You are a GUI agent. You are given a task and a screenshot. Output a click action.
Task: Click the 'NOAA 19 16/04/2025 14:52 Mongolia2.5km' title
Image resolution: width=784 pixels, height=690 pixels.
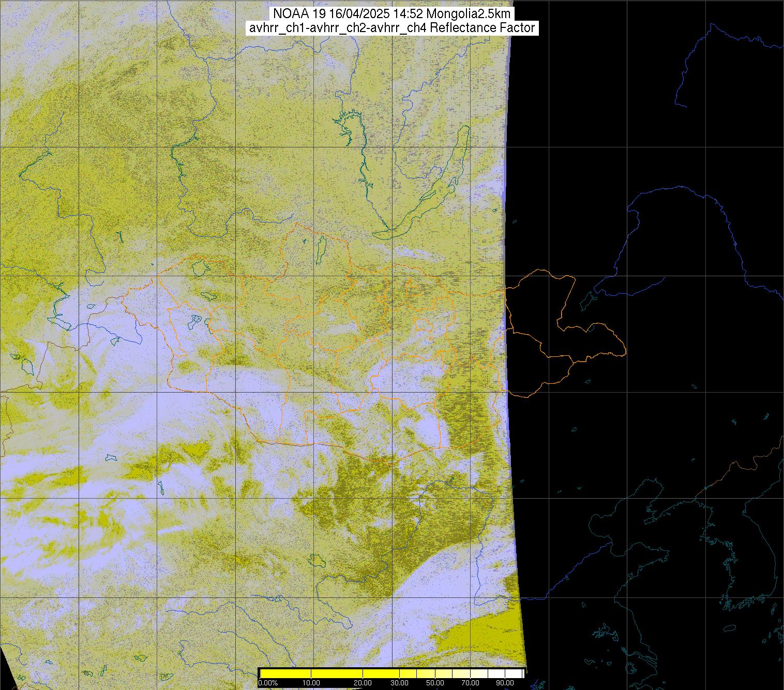pyautogui.click(x=392, y=14)
